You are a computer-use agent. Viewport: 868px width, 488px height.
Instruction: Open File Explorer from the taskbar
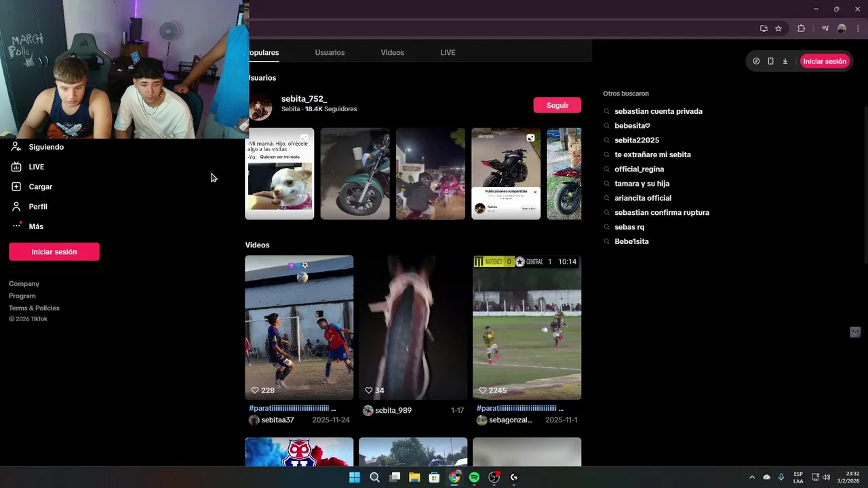point(414,477)
